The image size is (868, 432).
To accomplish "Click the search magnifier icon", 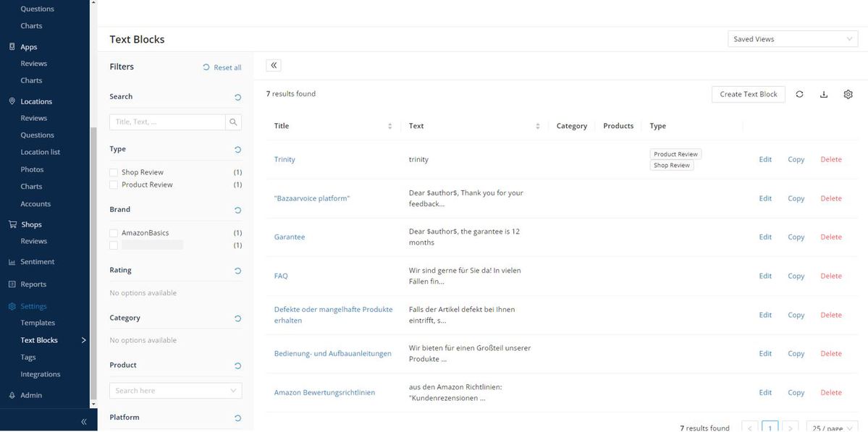I will point(233,122).
